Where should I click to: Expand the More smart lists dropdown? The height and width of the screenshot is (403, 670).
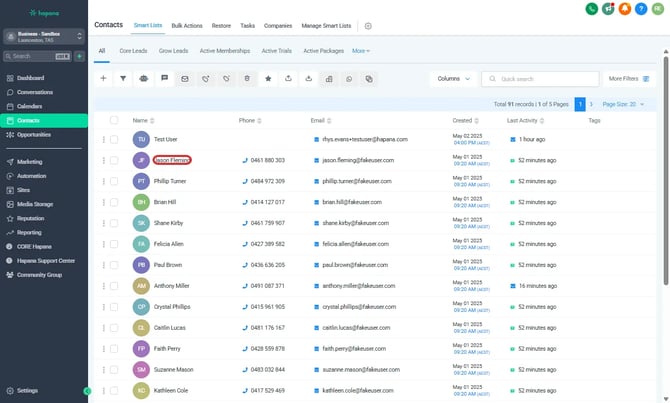click(x=361, y=50)
